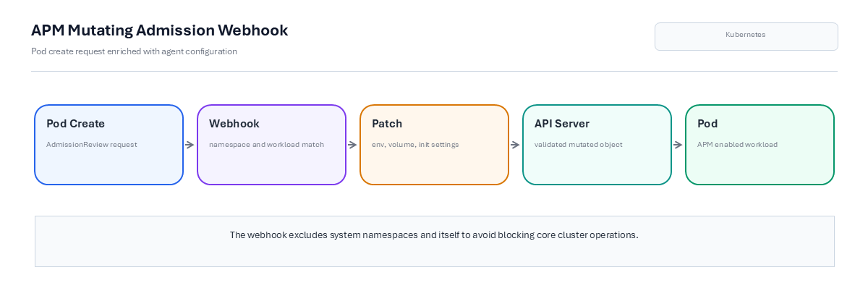The width and height of the screenshot is (868, 304).
Task: Select the teal API Server box
Action: [597, 145]
